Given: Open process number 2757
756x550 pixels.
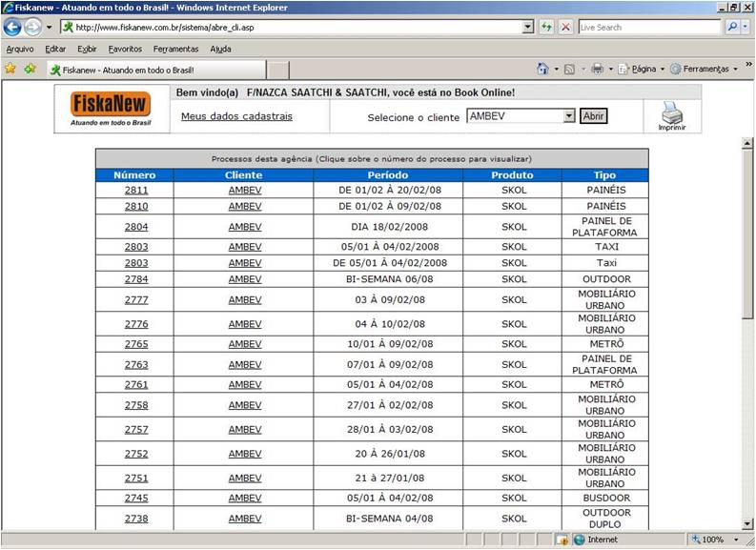Looking at the screenshot, I should tap(136, 430).
